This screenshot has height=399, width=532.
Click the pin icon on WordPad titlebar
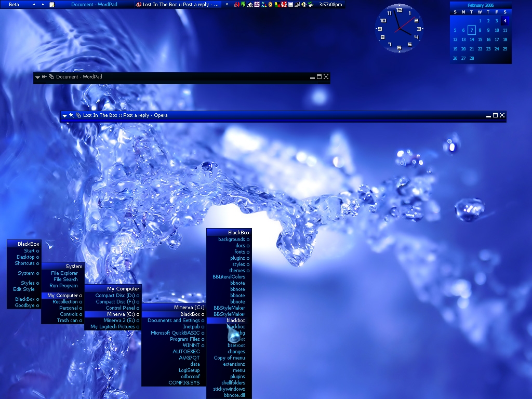click(x=45, y=77)
